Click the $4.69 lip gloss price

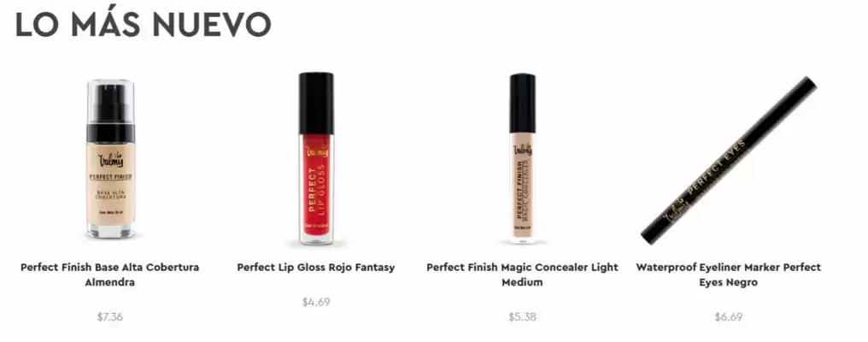(316, 302)
